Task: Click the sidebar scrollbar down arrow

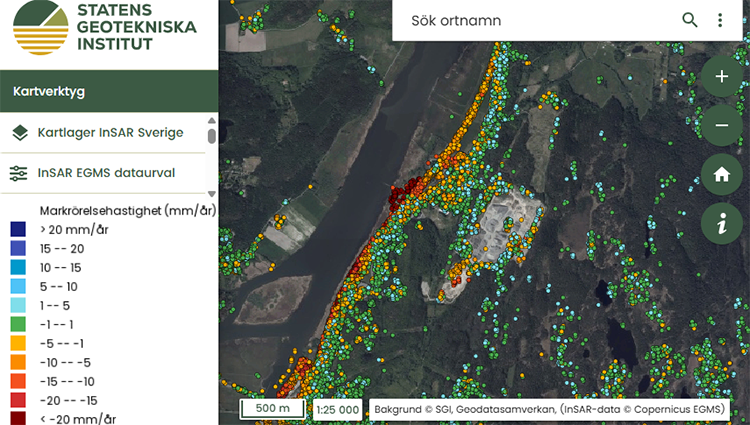Action: pyautogui.click(x=211, y=193)
